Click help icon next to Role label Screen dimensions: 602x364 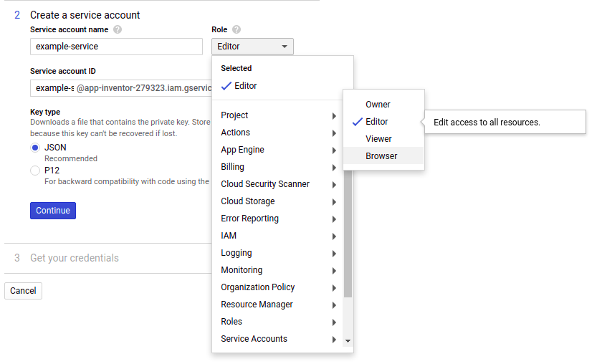[x=236, y=30]
